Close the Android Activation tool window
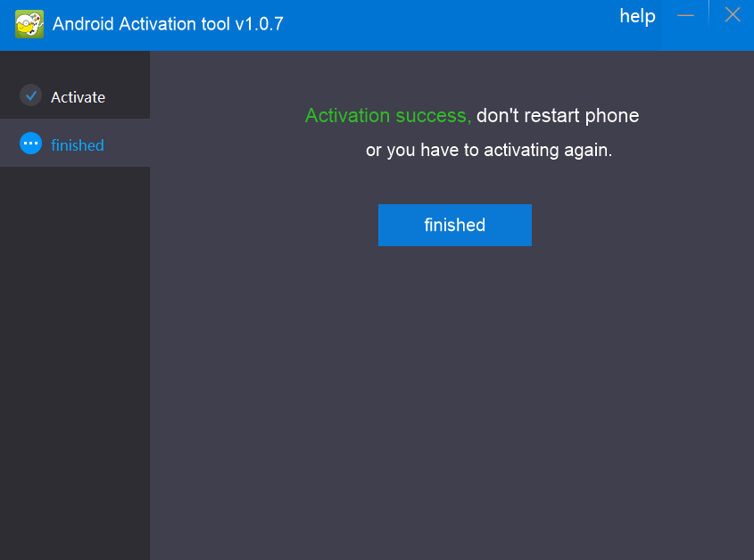 pyautogui.click(x=733, y=15)
